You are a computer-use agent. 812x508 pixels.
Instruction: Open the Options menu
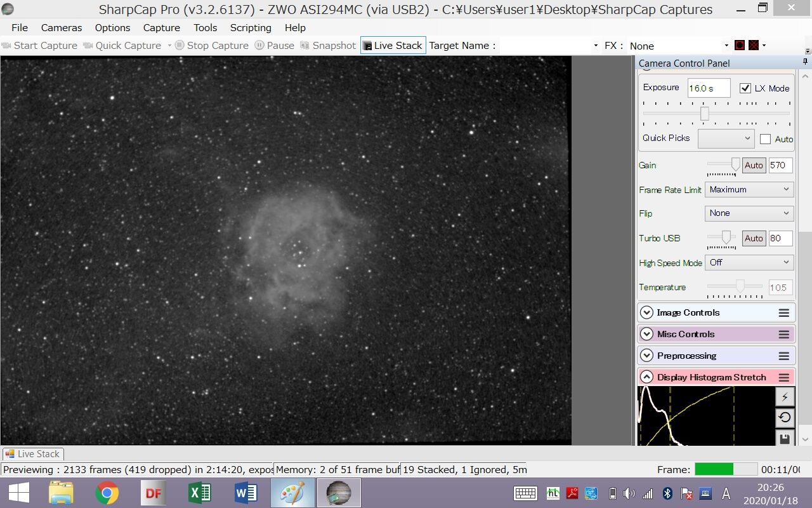pos(112,28)
